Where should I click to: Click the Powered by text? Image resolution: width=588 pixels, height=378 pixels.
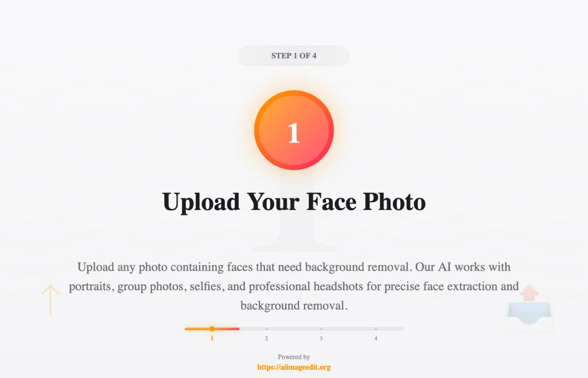tap(294, 357)
